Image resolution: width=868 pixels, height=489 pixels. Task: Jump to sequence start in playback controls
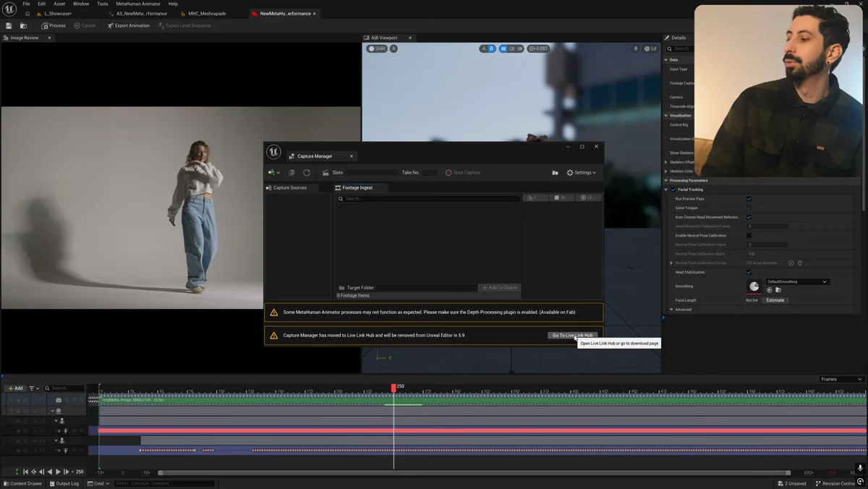tap(25, 472)
